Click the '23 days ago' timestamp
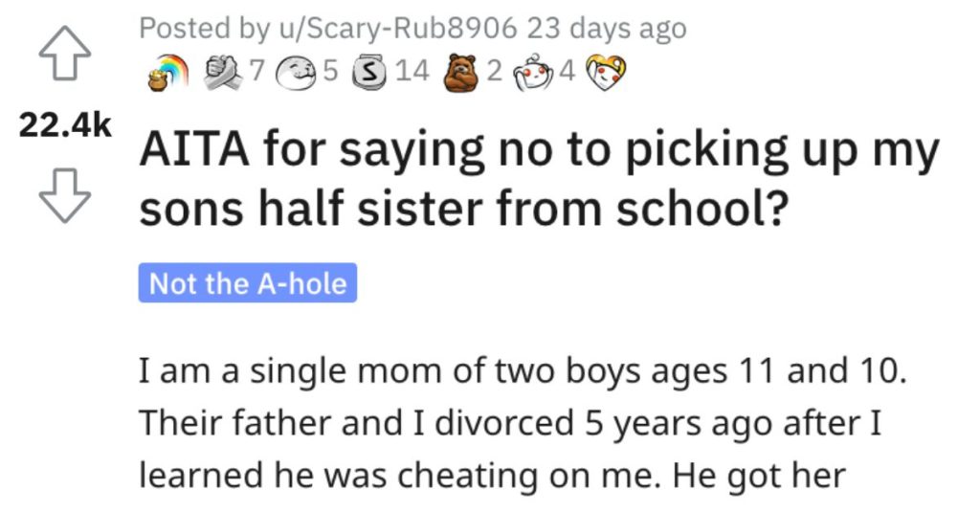Screen dimensions: 980x512 click(x=606, y=29)
